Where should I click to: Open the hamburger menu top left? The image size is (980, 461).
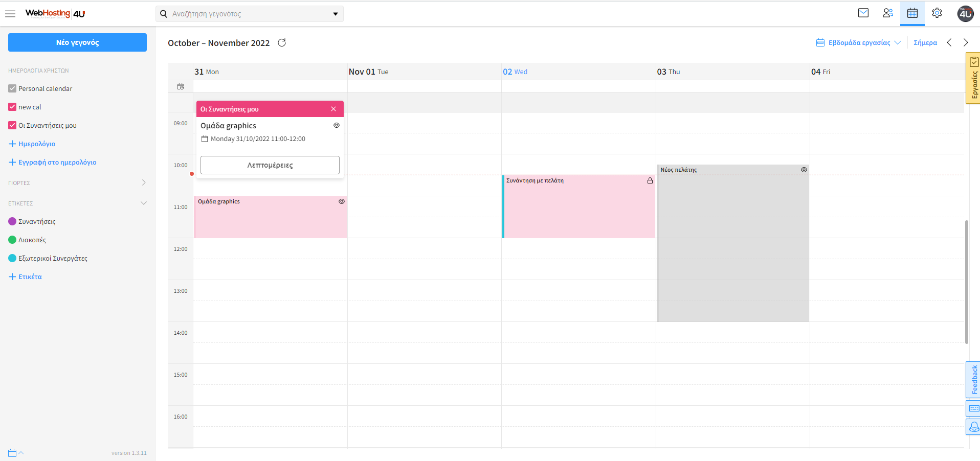coord(10,13)
